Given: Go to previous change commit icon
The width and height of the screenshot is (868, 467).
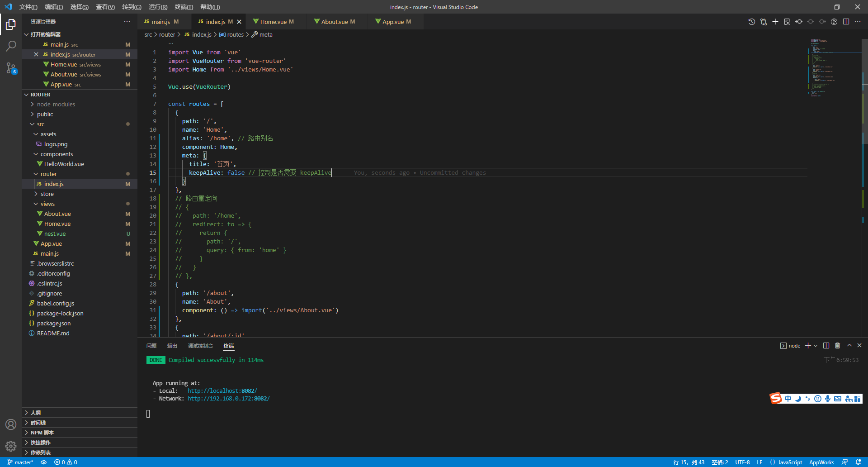Looking at the screenshot, I should 799,22.
